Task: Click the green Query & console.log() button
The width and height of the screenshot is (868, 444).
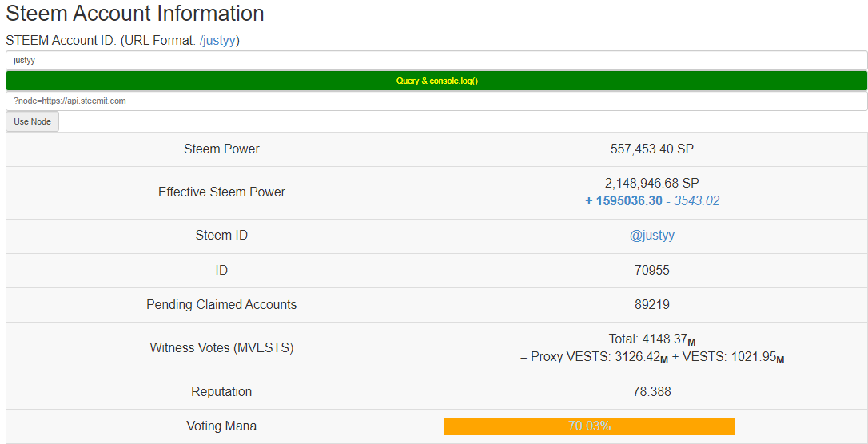Action: 436,81
